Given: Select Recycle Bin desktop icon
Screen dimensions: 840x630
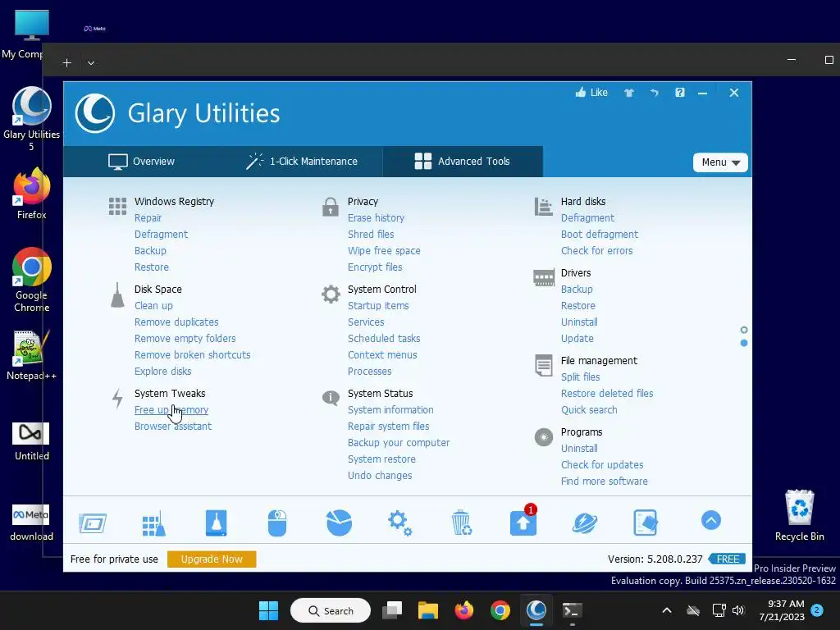Looking at the screenshot, I should 799,515.
